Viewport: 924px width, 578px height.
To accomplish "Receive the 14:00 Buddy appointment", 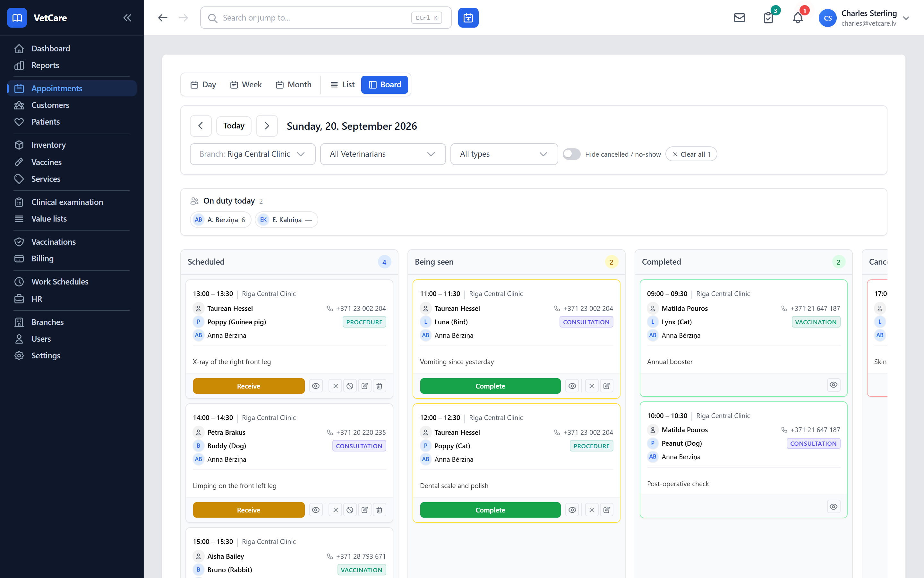I will click(x=249, y=510).
